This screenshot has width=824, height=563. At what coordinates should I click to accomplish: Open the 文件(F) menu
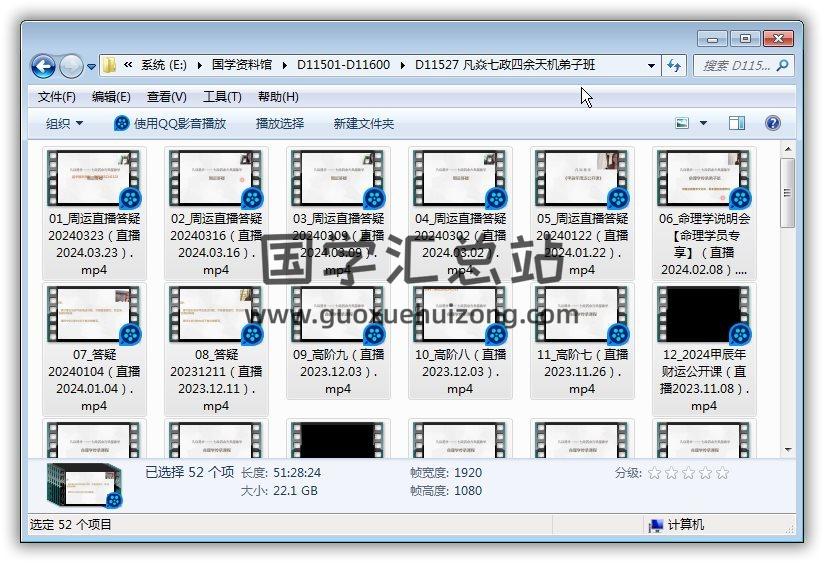tap(57, 97)
